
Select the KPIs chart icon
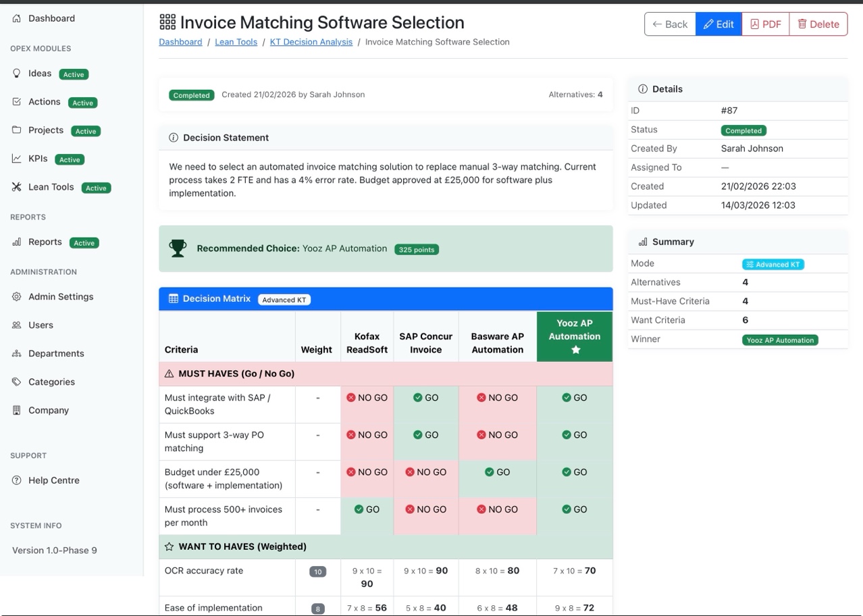[16, 159]
